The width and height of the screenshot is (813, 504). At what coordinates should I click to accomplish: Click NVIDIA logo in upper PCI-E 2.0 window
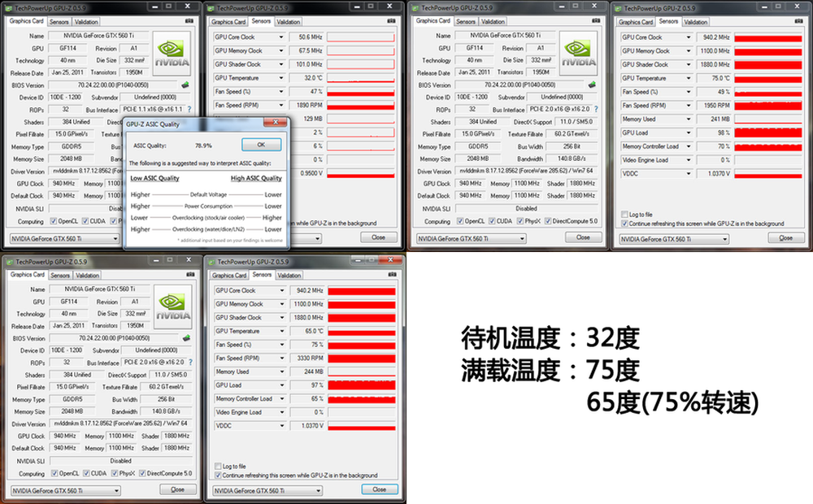pyautogui.click(x=578, y=54)
